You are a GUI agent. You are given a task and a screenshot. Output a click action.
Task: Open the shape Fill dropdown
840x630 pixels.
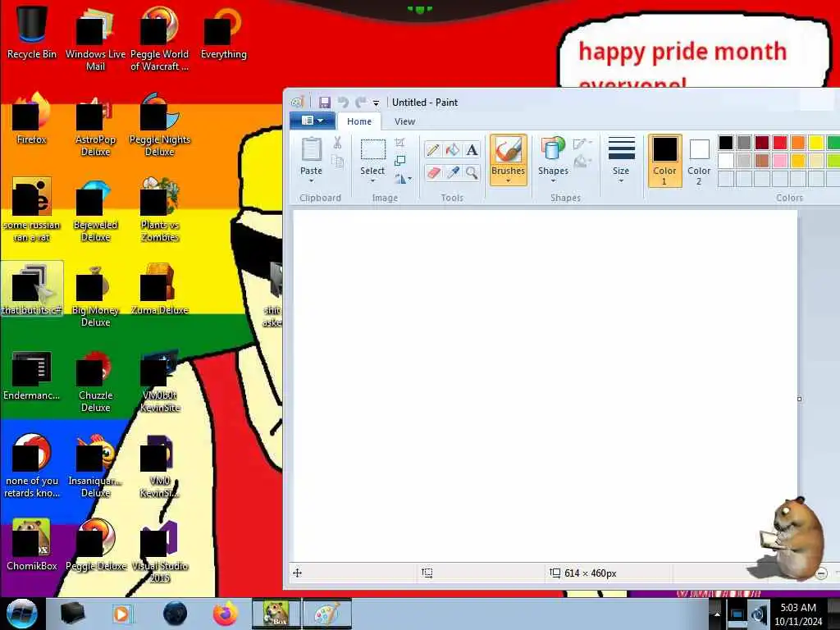tap(582, 161)
